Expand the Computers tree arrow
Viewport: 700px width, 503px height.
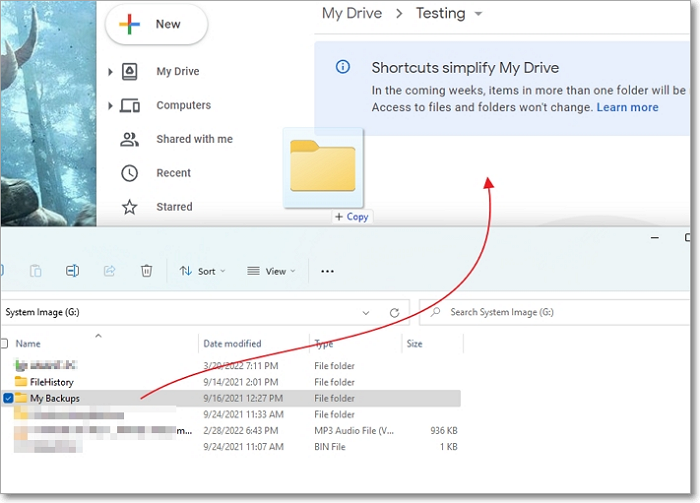pos(110,106)
